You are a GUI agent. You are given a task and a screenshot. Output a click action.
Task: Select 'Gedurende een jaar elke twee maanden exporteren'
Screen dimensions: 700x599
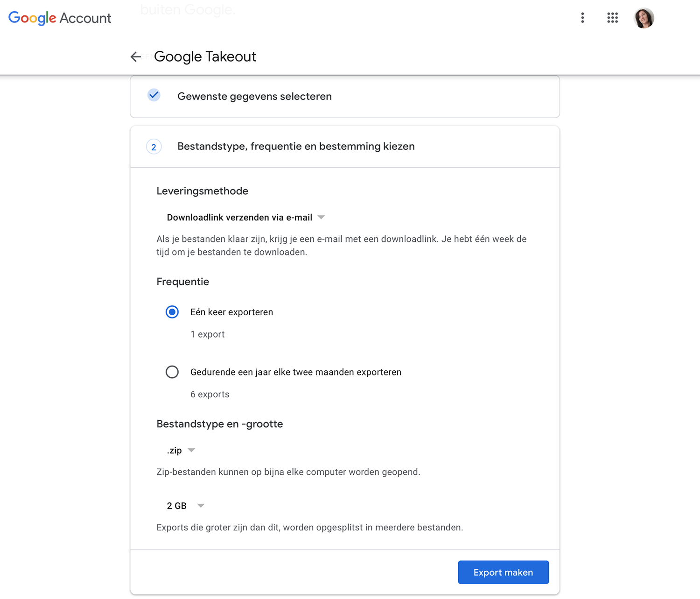[x=172, y=372]
